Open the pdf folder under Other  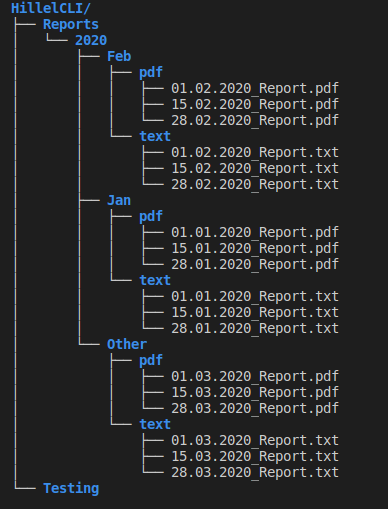click(x=151, y=361)
